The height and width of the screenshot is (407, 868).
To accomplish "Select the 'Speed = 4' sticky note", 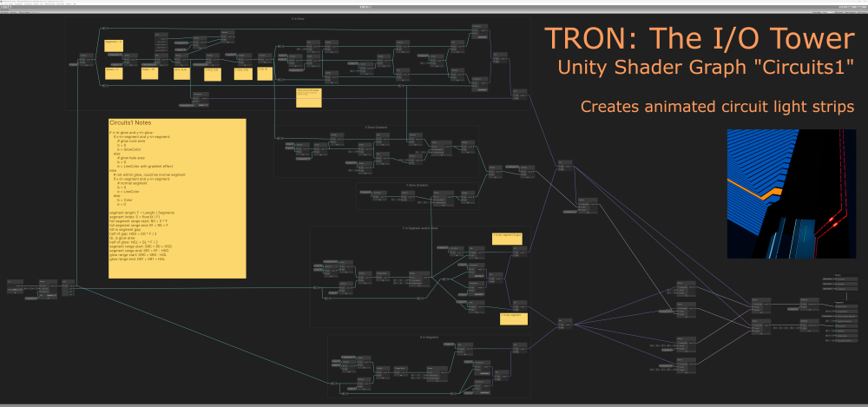I will point(114,74).
